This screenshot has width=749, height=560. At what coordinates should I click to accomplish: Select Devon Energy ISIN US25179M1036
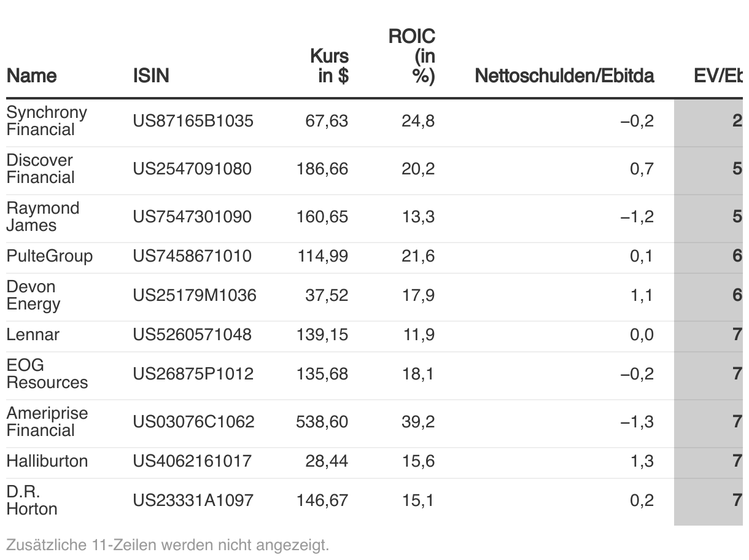click(x=195, y=295)
